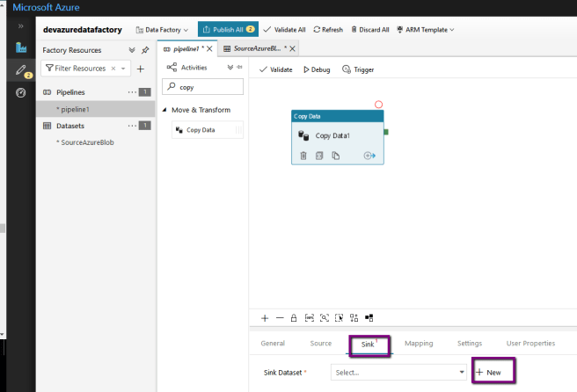Zoom in canvas with plus icon
This screenshot has height=392, width=577.
(x=265, y=317)
